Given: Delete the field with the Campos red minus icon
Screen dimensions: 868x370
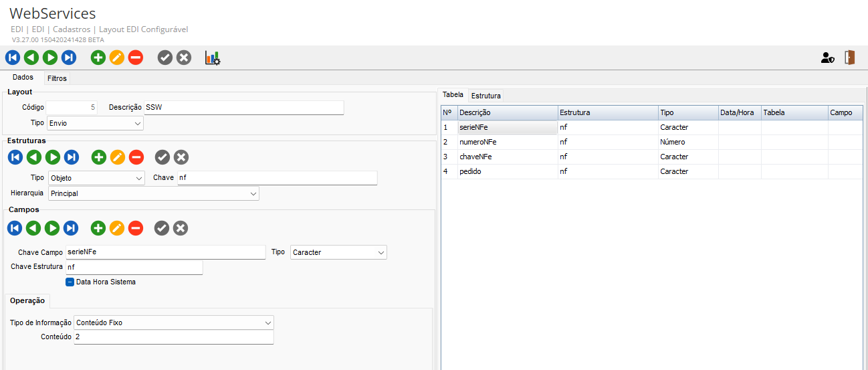Looking at the screenshot, I should pos(136,228).
